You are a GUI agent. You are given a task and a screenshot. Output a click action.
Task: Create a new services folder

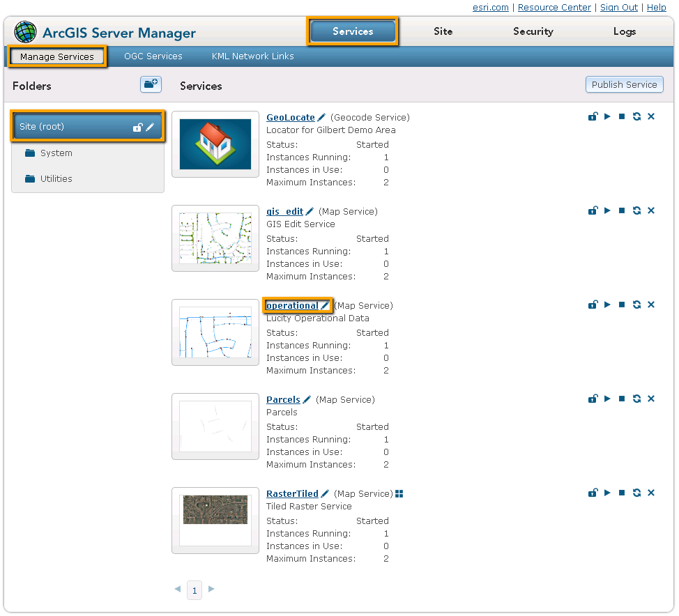pyautogui.click(x=151, y=84)
